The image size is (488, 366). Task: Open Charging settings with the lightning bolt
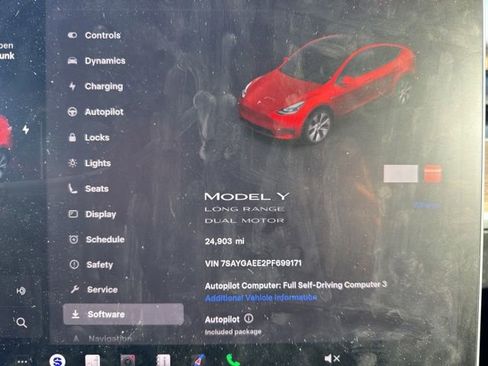(95, 86)
